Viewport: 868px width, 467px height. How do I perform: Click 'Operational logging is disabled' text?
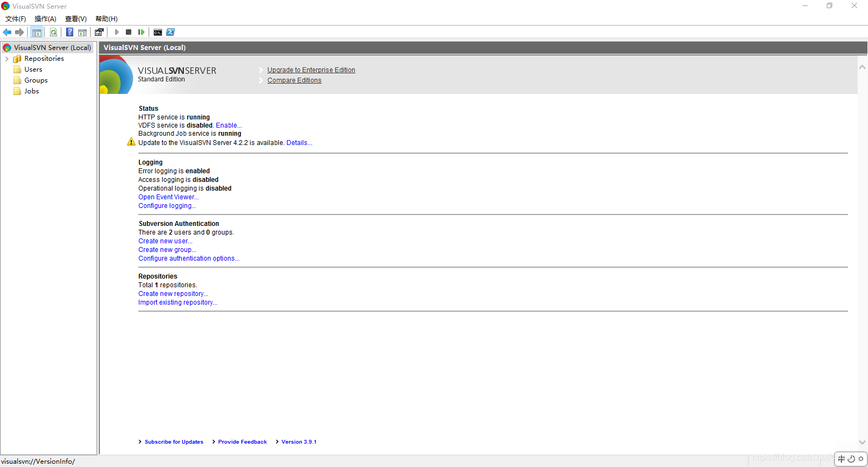[185, 188]
